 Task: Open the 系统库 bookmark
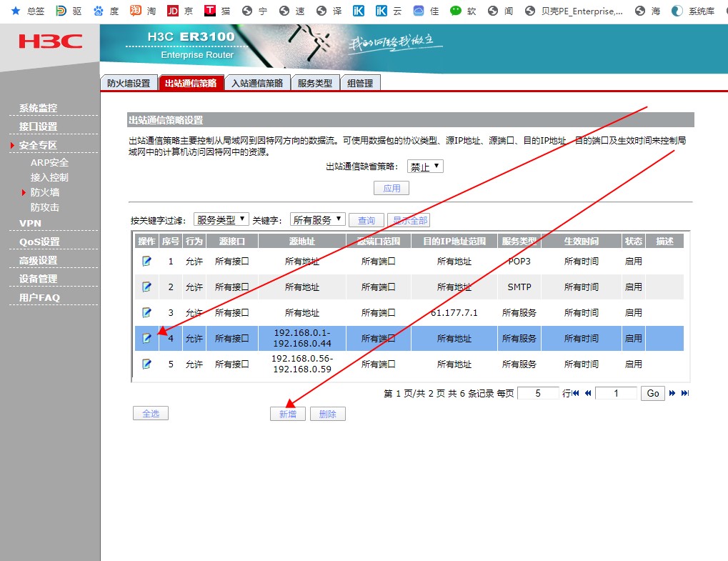pyautogui.click(x=693, y=11)
